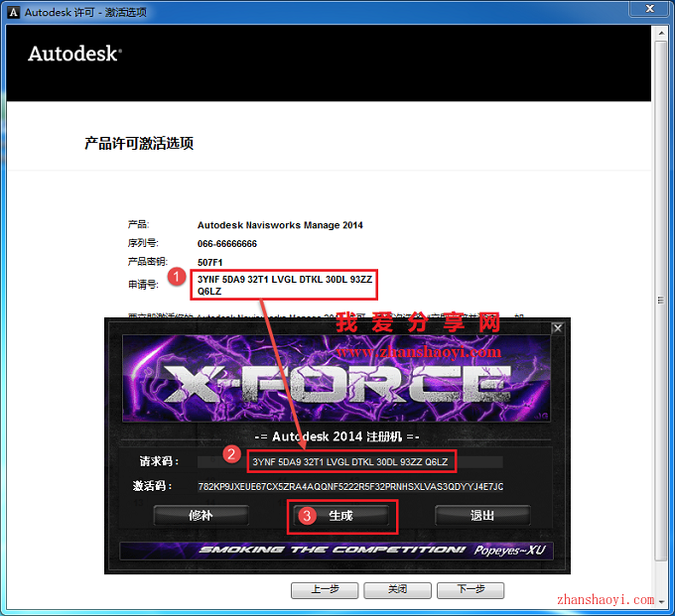
Task: Click the vertical scrollbar thumb
Action: click(x=661, y=301)
